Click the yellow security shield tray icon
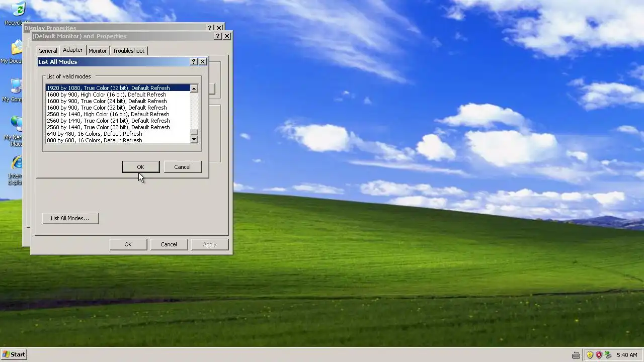Screen dimensions: 644x362 (590, 355)
